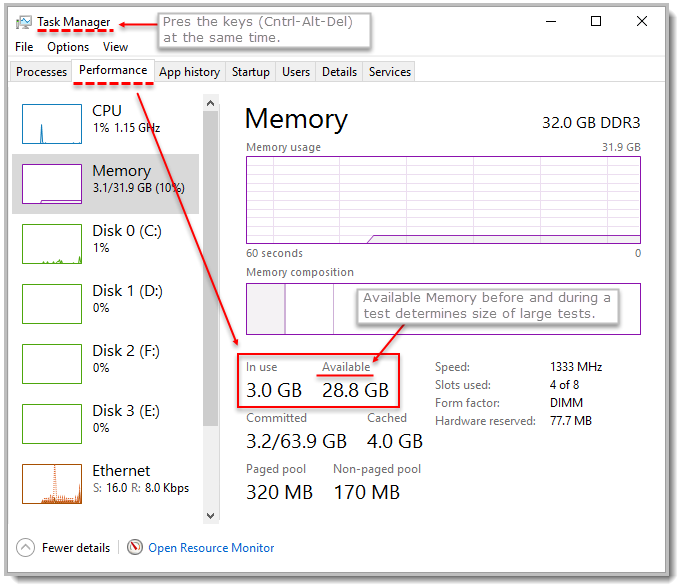
Task: View Disk 3 (E:) activity
Action: (x=51, y=423)
